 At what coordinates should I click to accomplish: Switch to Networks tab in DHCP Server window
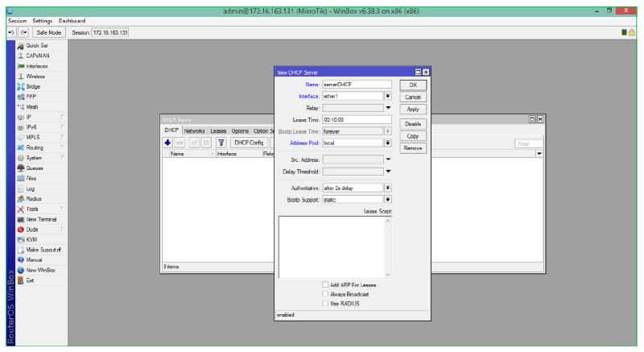click(x=194, y=130)
